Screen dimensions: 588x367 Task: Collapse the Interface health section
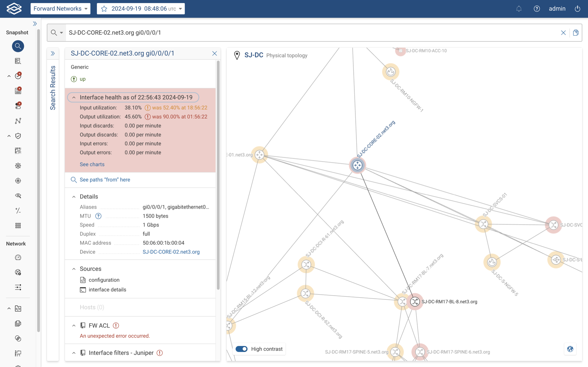coord(74,98)
